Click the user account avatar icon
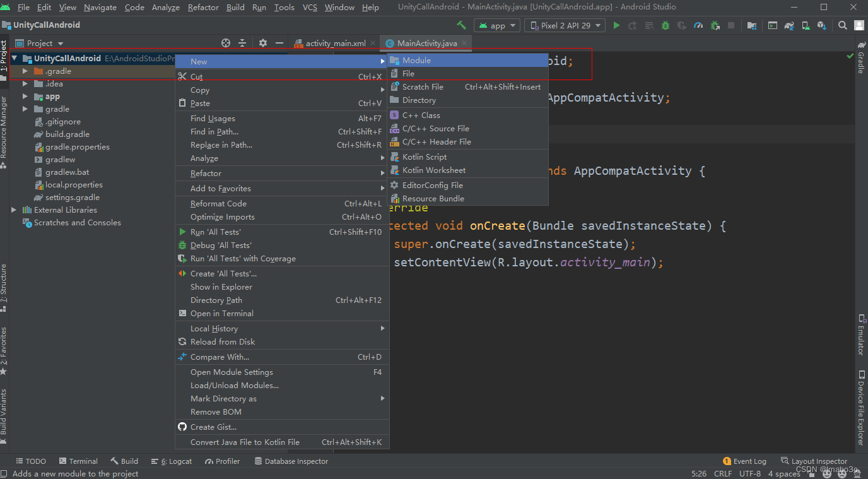Image resolution: width=868 pixels, height=479 pixels. pyautogui.click(x=859, y=25)
